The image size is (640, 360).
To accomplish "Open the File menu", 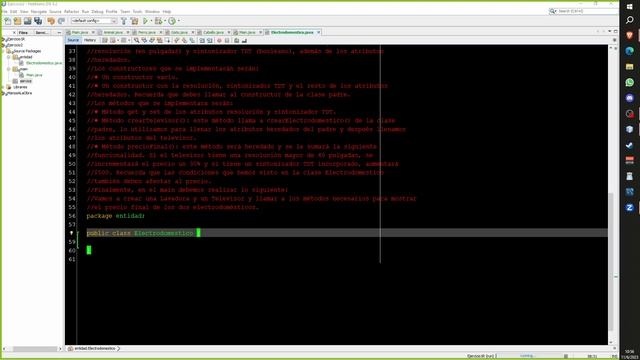I will coord(4,11).
